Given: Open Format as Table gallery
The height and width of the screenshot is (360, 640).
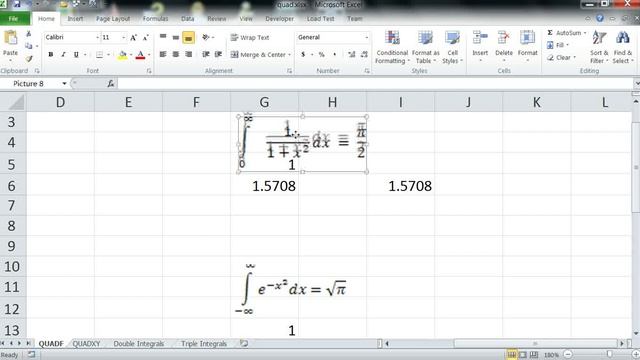Looking at the screenshot, I should [x=425, y=47].
